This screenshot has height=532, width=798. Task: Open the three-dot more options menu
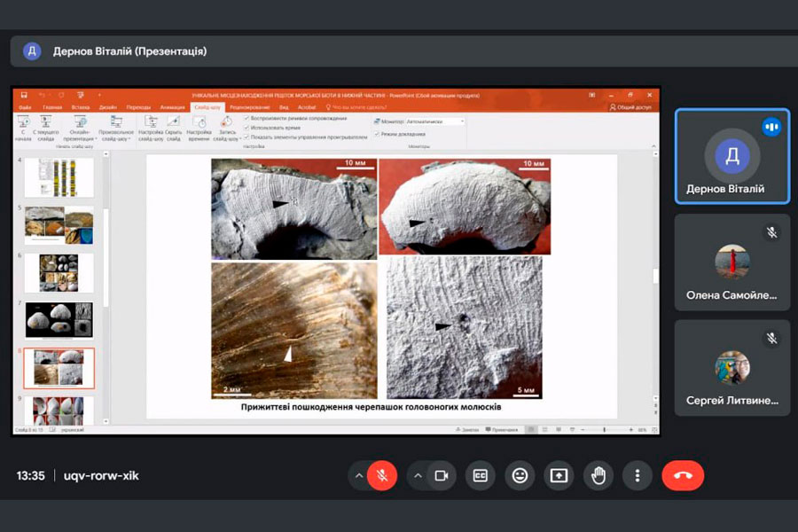coord(637,476)
